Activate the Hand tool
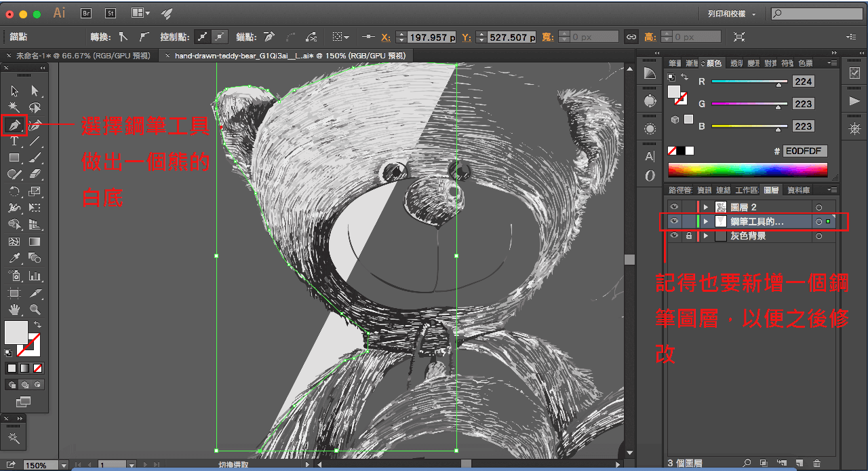 [14, 310]
